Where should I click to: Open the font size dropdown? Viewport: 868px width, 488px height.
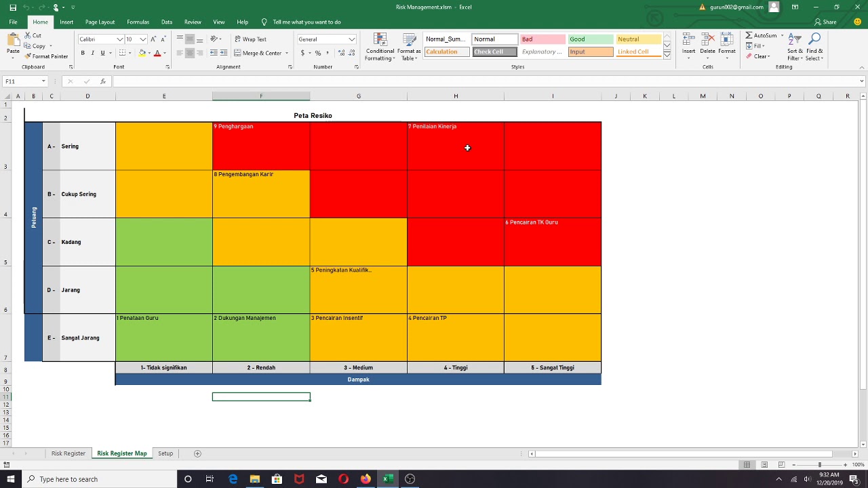[143, 39]
